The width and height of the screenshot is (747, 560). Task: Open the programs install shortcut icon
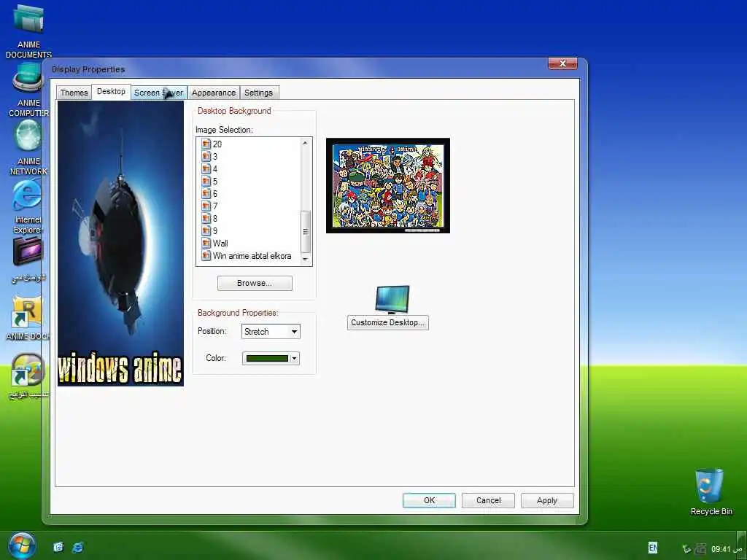28,370
